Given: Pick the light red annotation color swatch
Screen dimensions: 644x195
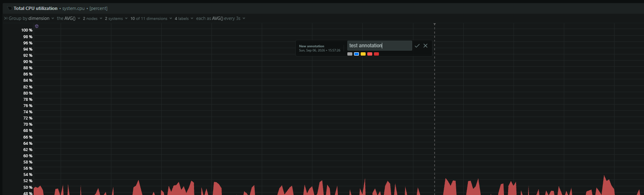Looking at the screenshot, I should point(370,54).
